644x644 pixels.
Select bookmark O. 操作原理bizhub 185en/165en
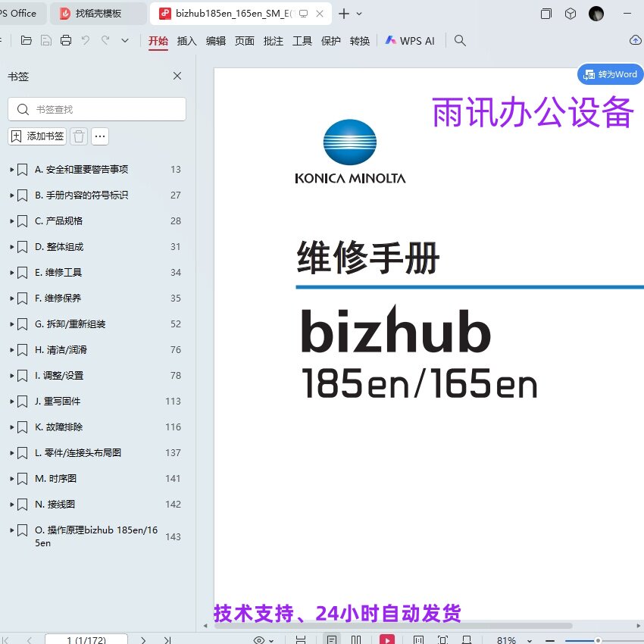(x=95, y=536)
